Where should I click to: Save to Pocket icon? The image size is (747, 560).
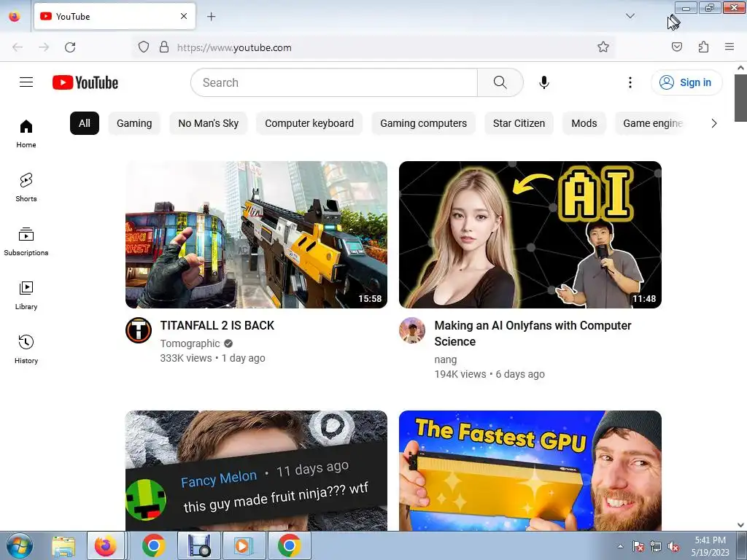pyautogui.click(x=676, y=47)
